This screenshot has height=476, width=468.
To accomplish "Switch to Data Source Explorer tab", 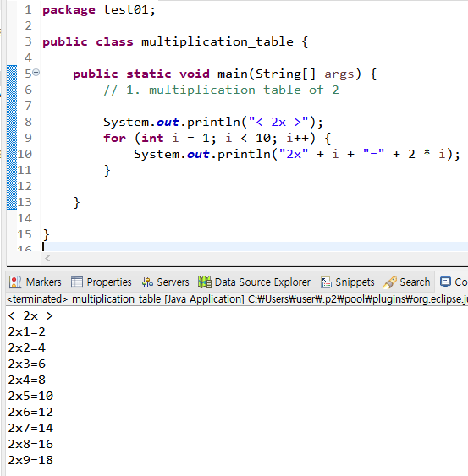I will [x=254, y=282].
